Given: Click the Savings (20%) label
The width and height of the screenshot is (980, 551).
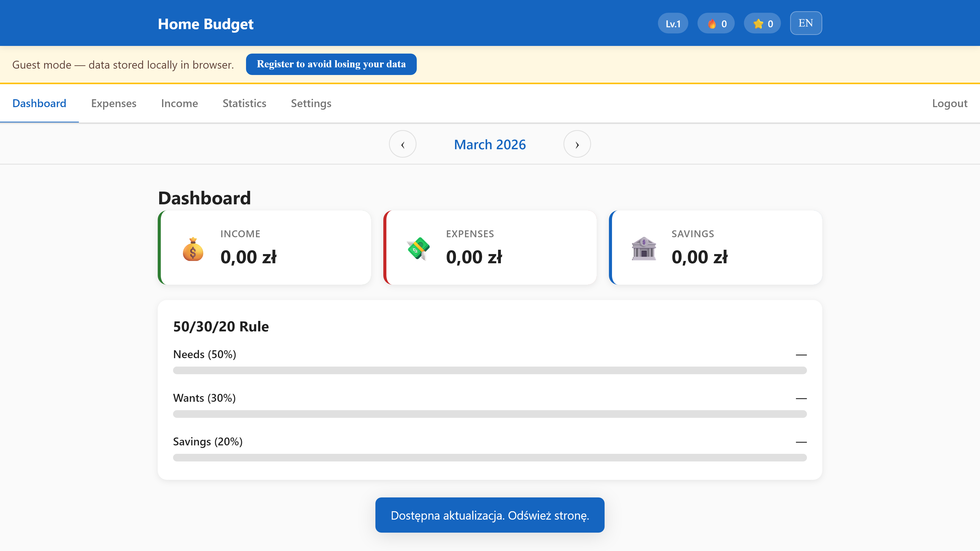Looking at the screenshot, I should (208, 442).
